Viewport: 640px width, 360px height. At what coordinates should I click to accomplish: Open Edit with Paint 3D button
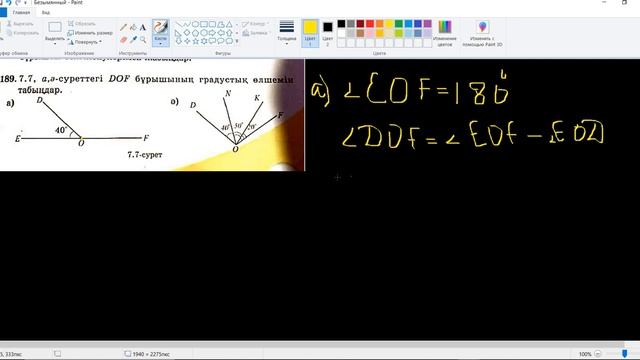482,33
